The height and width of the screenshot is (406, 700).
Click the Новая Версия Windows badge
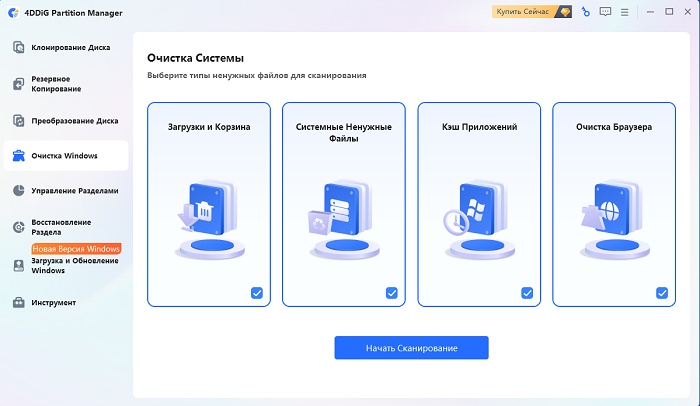[76, 249]
